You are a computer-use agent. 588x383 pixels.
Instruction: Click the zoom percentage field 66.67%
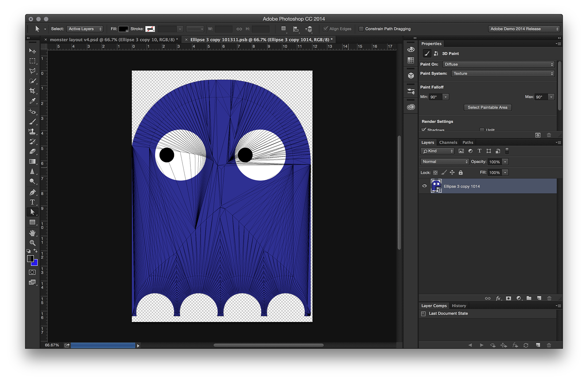[52, 345]
